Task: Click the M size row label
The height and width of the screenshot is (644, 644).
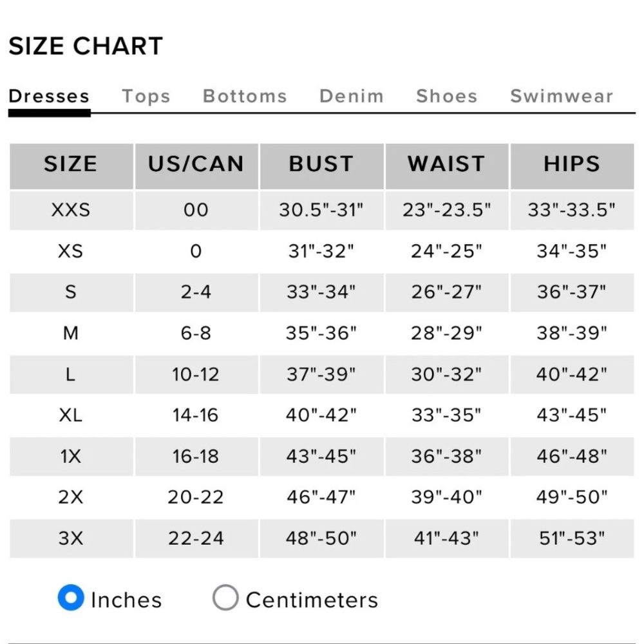Action: (71, 333)
